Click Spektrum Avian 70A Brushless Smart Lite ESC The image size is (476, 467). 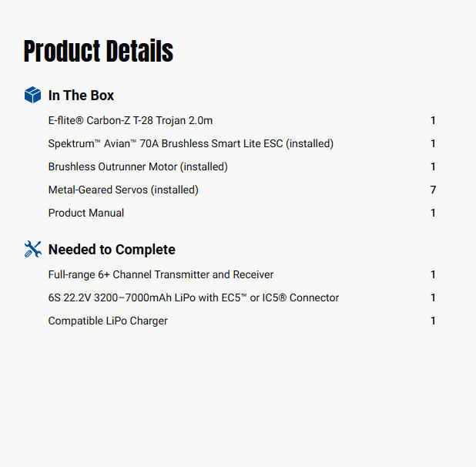coord(191,143)
